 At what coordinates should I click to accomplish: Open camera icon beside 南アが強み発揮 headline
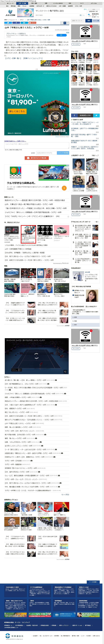pos(45,434)
